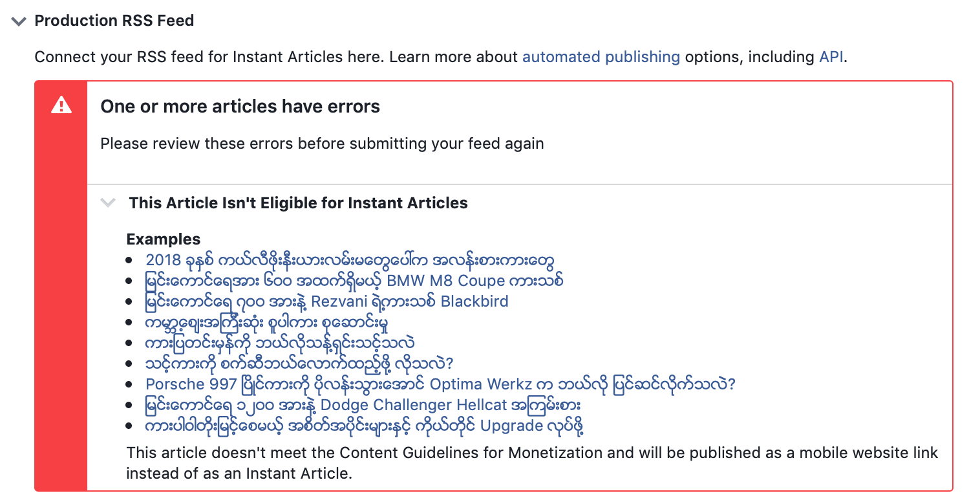This screenshot has height=502, width=980.
Task: Click the 'One or more articles have errors' heading
Action: tap(240, 107)
